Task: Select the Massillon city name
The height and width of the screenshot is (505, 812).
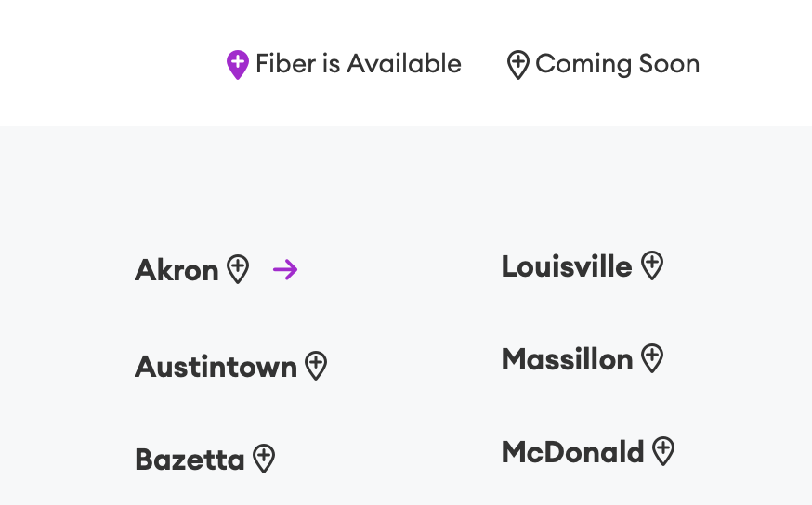Action: [x=567, y=359]
